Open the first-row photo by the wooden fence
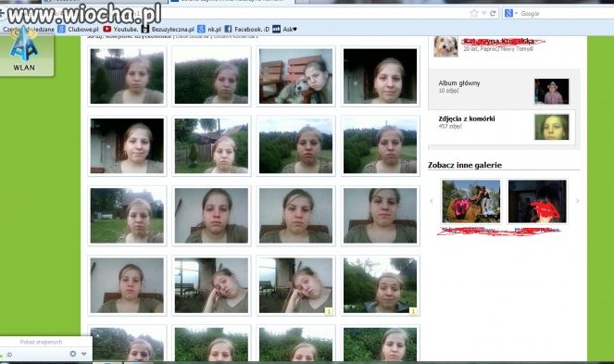Image resolution: width=614 pixels, height=364 pixels. 127,76
